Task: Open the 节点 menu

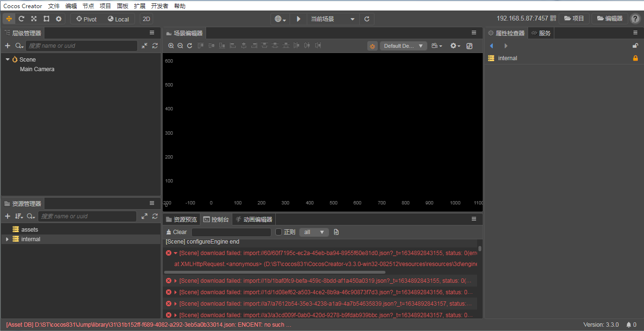Action: tap(88, 6)
